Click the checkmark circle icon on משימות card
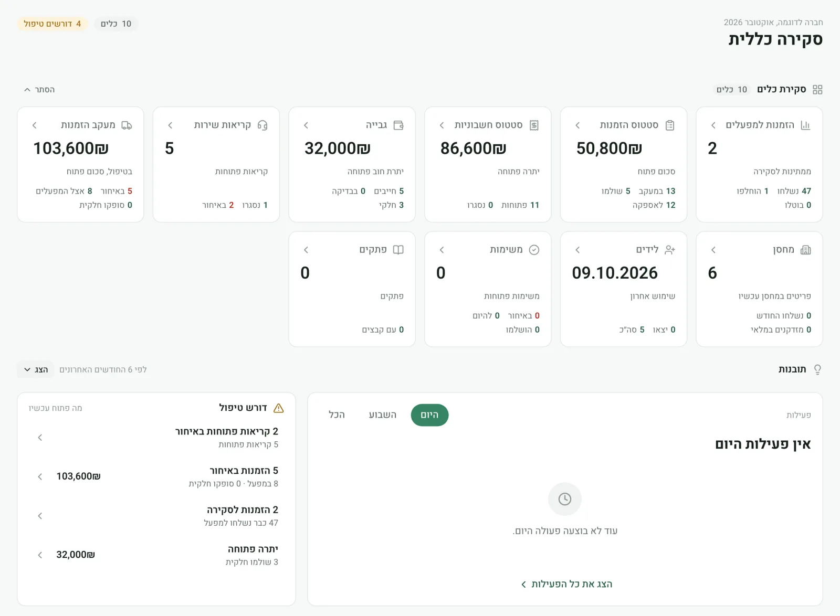This screenshot has height=616, width=840. pos(534,250)
